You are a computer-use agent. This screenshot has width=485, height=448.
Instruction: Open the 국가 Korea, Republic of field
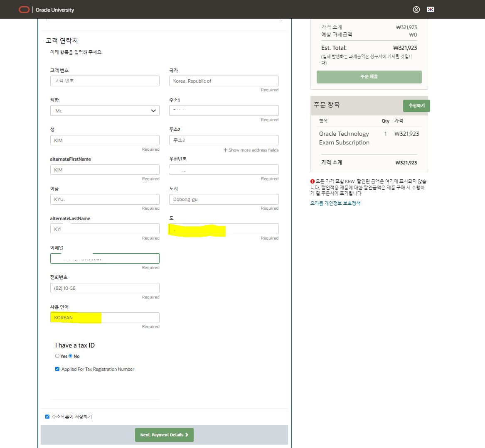pos(224,81)
